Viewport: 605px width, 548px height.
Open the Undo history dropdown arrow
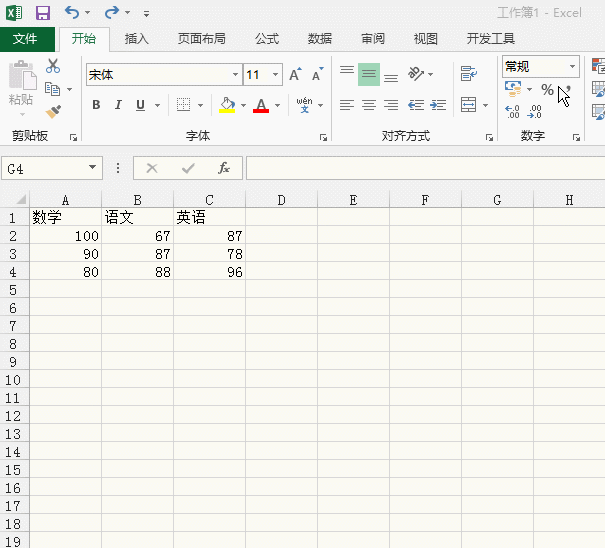pyautogui.click(x=88, y=13)
